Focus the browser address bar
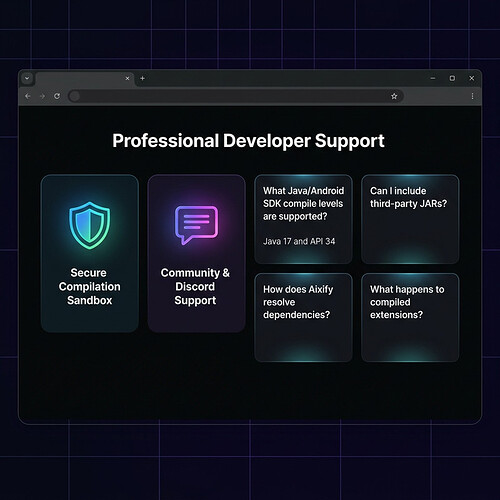 (x=236, y=96)
